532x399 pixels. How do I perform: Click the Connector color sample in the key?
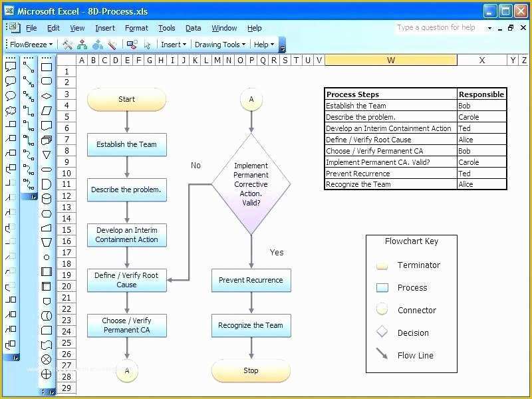pyautogui.click(x=382, y=309)
